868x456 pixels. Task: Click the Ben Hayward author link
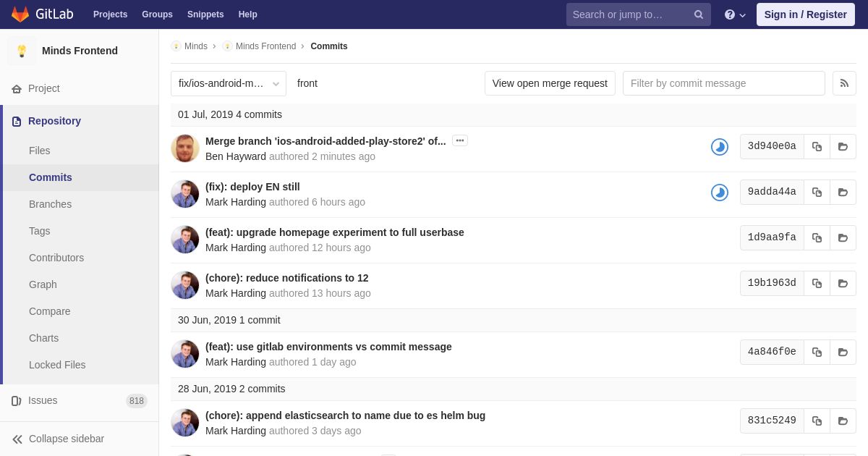click(236, 156)
